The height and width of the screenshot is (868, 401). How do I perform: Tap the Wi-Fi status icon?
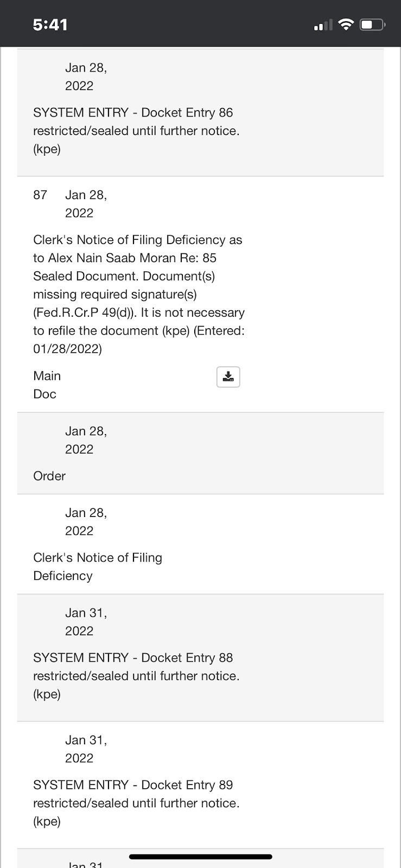pyautogui.click(x=345, y=24)
